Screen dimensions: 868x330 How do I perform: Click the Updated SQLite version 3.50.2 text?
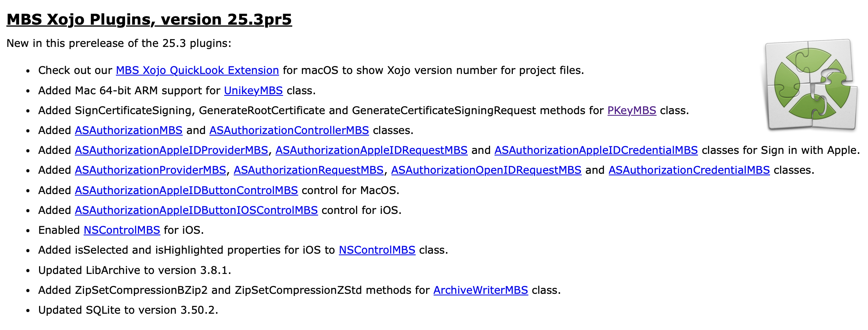pyautogui.click(x=128, y=310)
